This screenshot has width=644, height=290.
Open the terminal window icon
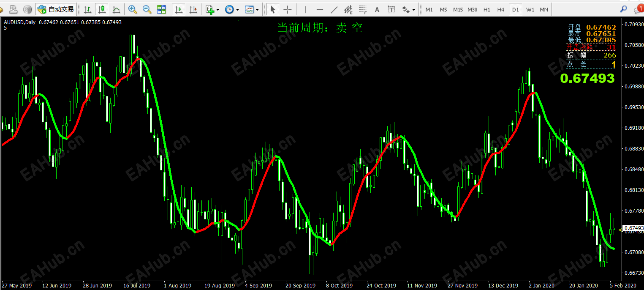coord(13,9)
